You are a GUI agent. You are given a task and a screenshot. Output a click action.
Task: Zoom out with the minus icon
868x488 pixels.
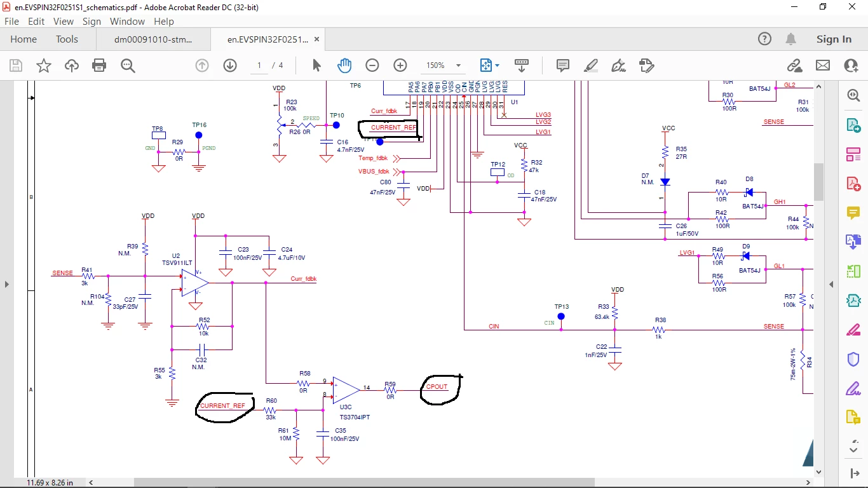[372, 65]
